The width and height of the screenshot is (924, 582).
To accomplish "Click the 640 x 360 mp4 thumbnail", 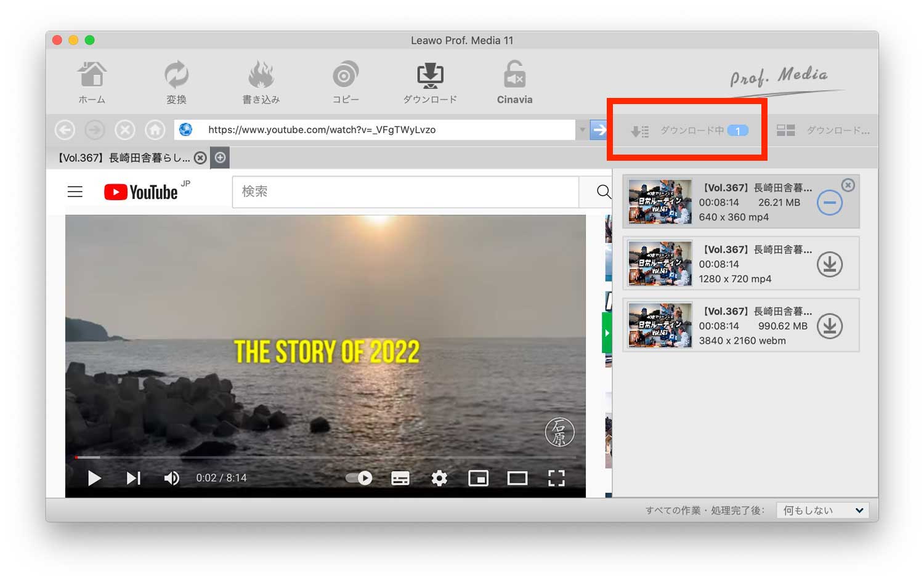I will tap(660, 202).
